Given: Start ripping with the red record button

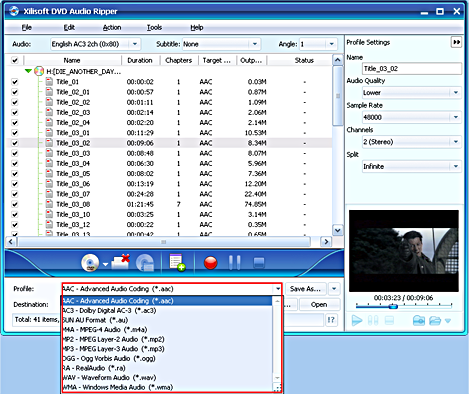Looking at the screenshot, I should click(211, 263).
